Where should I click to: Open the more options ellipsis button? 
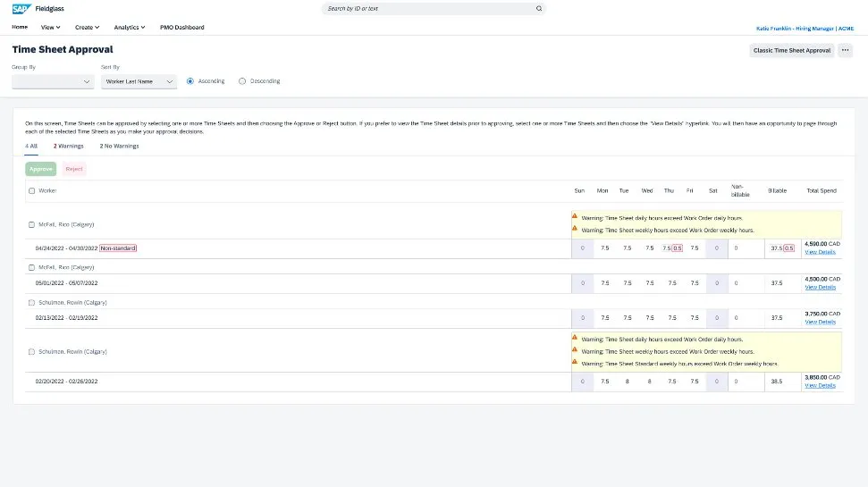coord(846,50)
